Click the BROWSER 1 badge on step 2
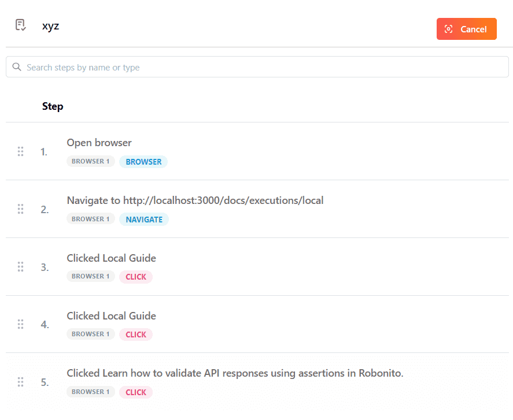Image resolution: width=513 pixels, height=420 pixels. point(91,219)
